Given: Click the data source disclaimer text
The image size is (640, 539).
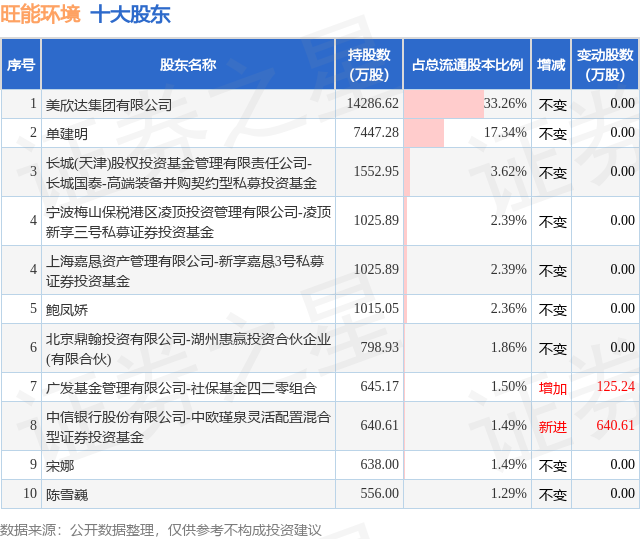Looking at the screenshot, I should point(161,530).
